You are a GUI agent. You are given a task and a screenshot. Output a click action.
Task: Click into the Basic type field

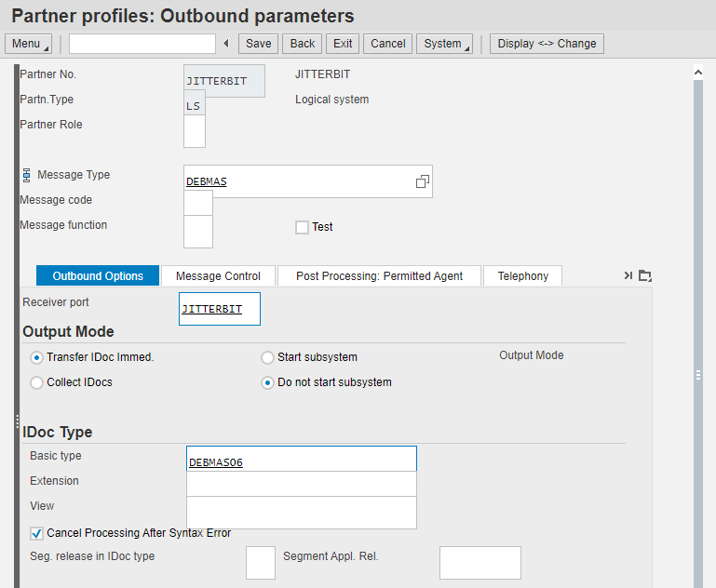tap(301, 461)
